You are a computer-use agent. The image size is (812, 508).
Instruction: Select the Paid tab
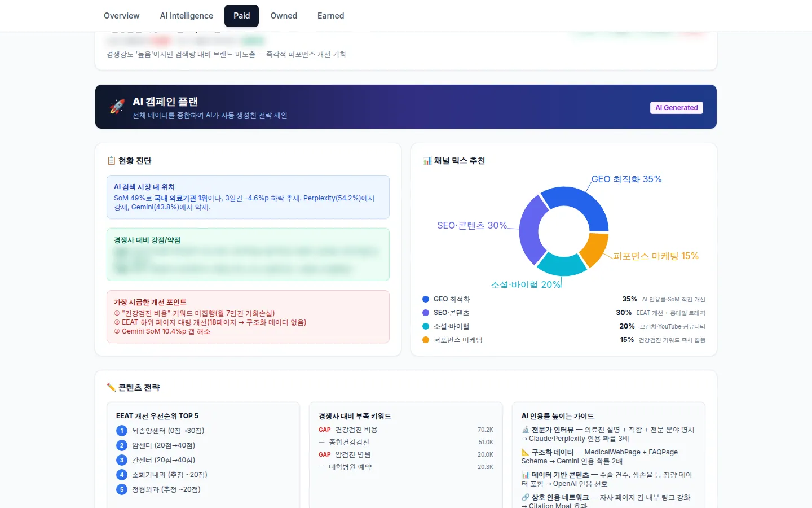tap(241, 16)
